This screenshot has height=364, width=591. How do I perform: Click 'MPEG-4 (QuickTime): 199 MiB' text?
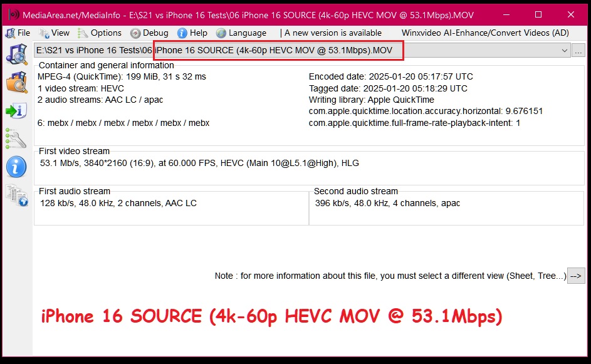click(122, 76)
